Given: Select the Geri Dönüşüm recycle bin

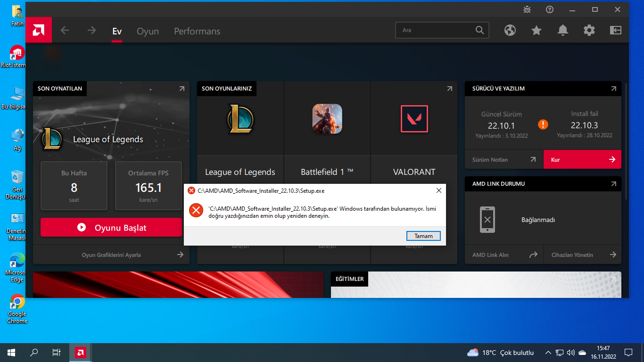Looking at the screenshot, I should [x=17, y=184].
